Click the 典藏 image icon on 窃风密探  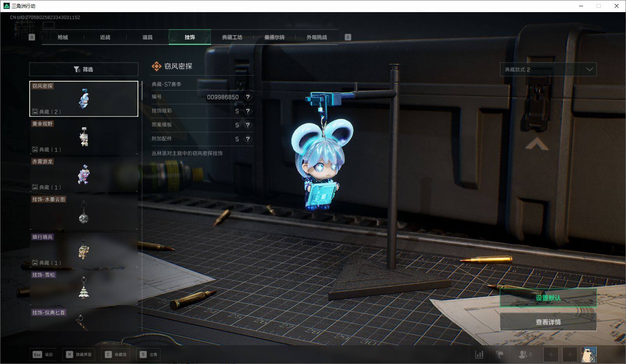click(35, 112)
